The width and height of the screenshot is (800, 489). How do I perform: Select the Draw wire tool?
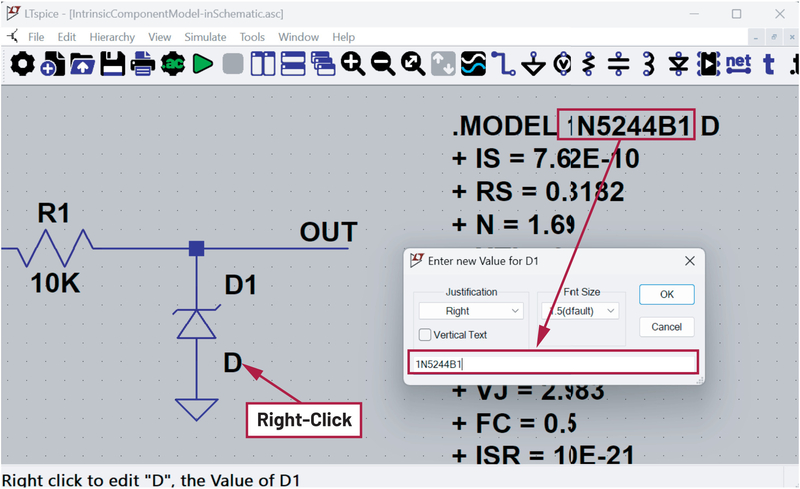coord(502,64)
